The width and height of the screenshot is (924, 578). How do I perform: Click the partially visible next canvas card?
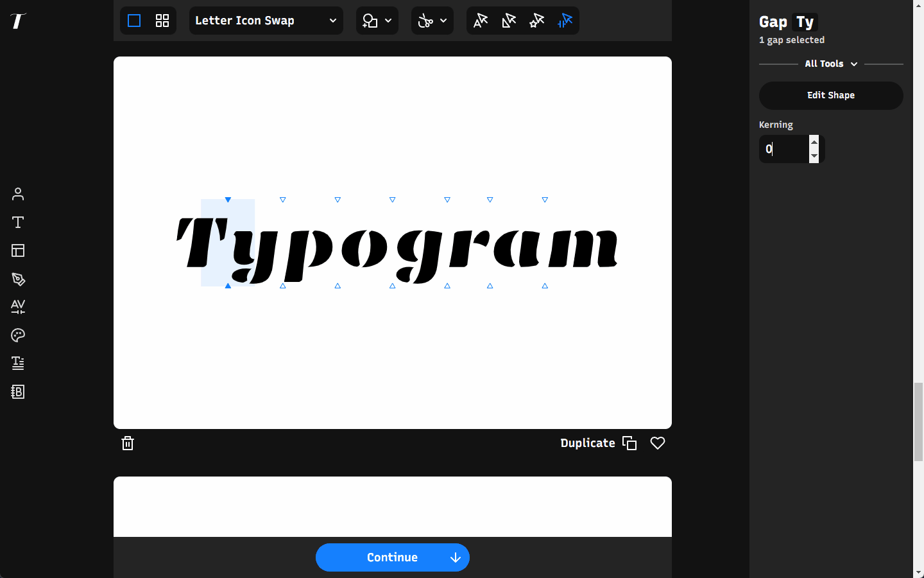point(393,507)
